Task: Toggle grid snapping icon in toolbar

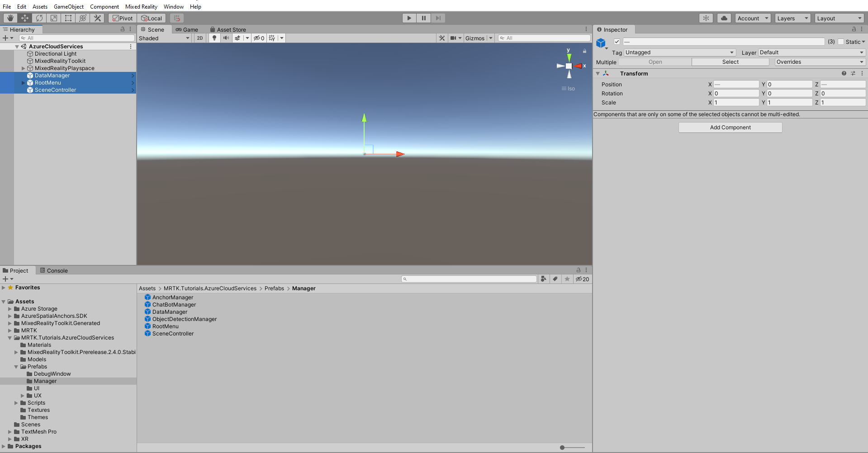Action: pos(177,18)
